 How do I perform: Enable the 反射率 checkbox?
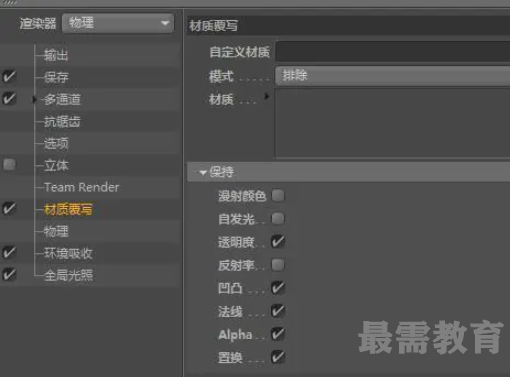click(x=278, y=265)
